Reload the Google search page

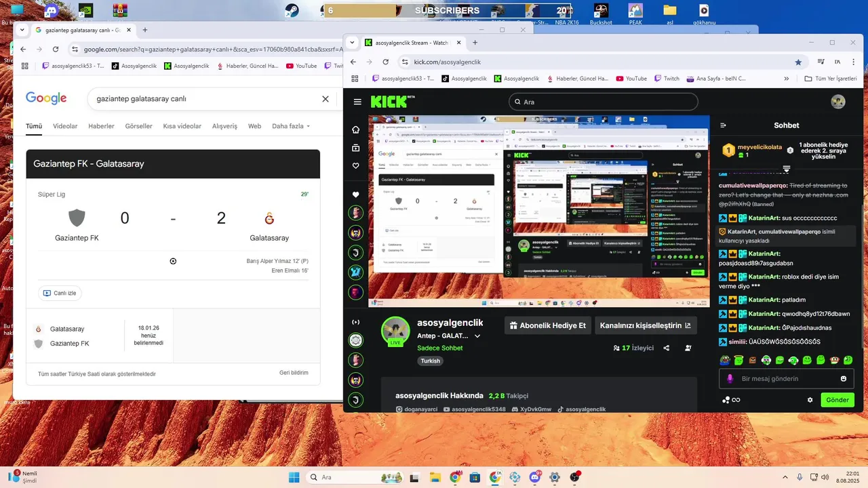tap(56, 49)
